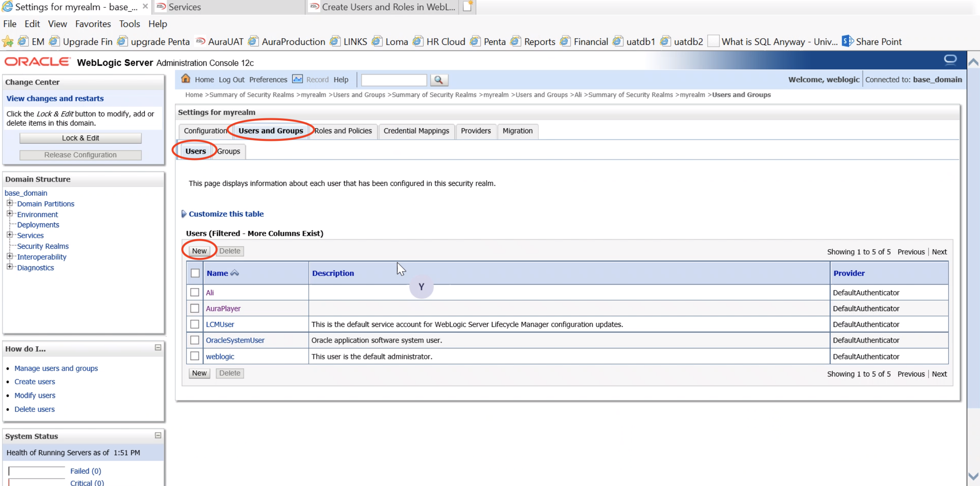
Task: Open the Favorites menu
Action: [x=93, y=24]
